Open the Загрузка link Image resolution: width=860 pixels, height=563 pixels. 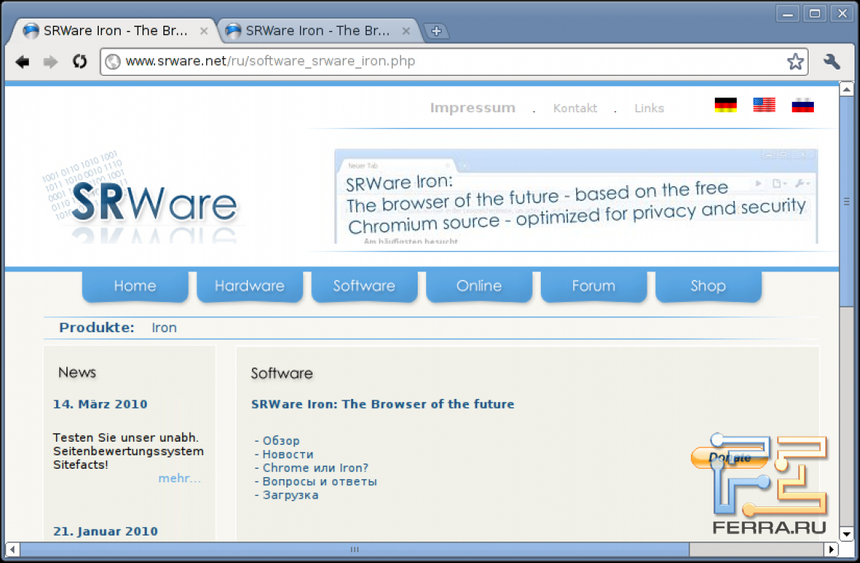[x=290, y=495]
